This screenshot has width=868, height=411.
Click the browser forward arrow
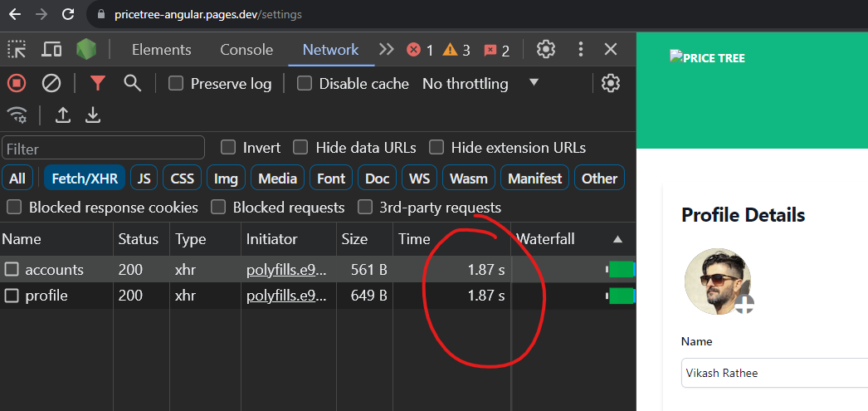[x=41, y=14]
